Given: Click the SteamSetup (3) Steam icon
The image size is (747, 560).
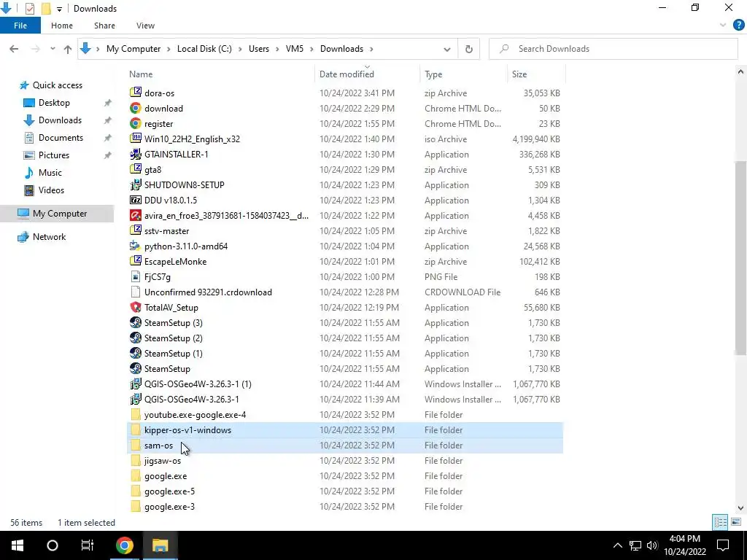Looking at the screenshot, I should (136, 322).
